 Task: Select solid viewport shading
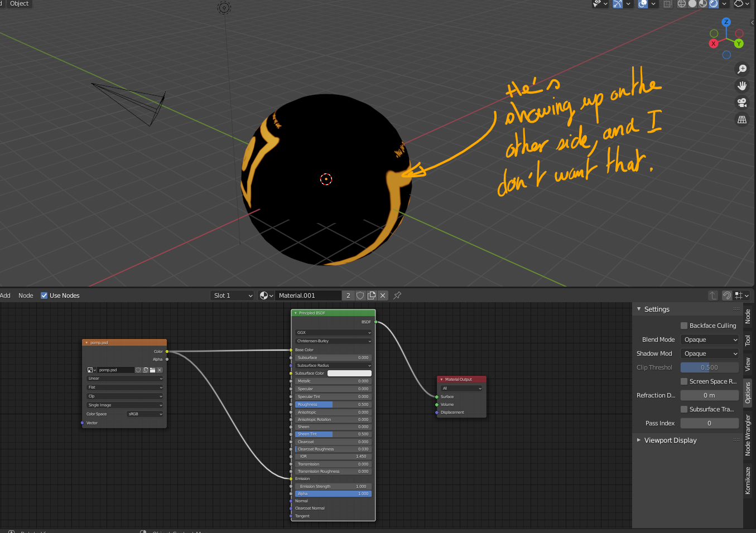click(x=692, y=3)
